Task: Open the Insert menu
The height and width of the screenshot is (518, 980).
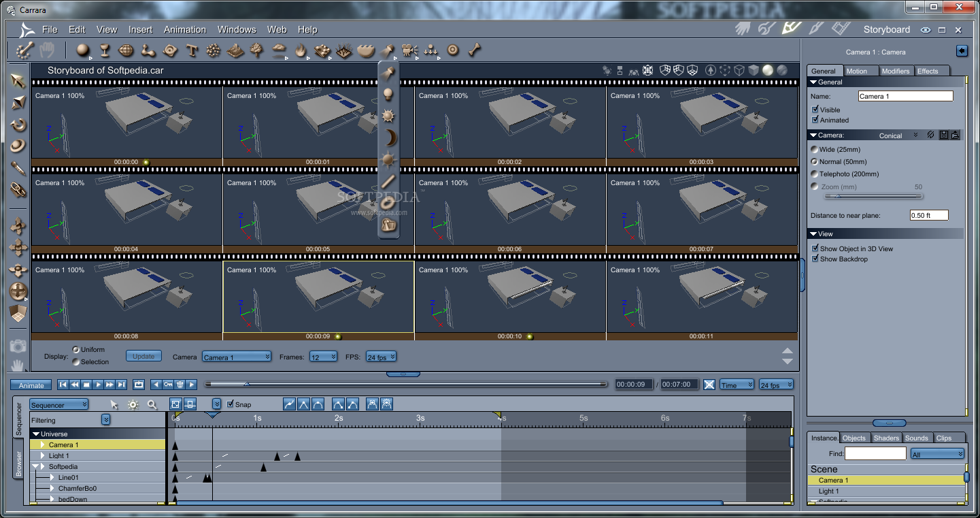Action: click(x=141, y=29)
